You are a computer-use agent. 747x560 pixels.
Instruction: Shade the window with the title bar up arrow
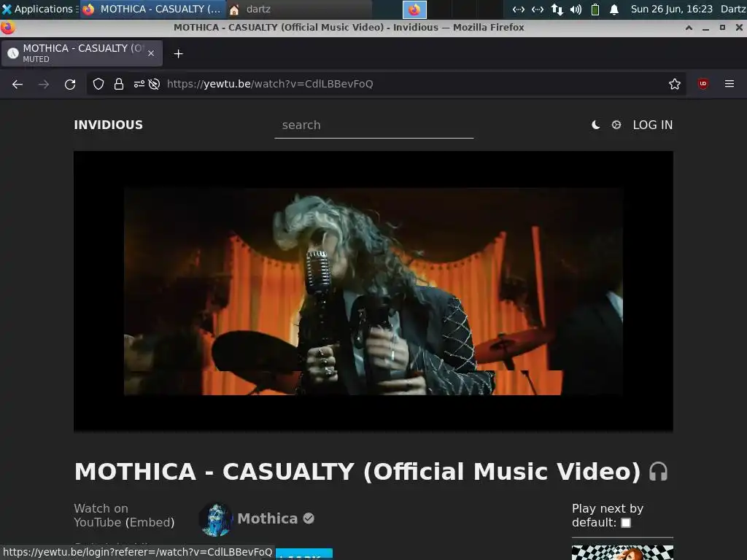coord(689,28)
